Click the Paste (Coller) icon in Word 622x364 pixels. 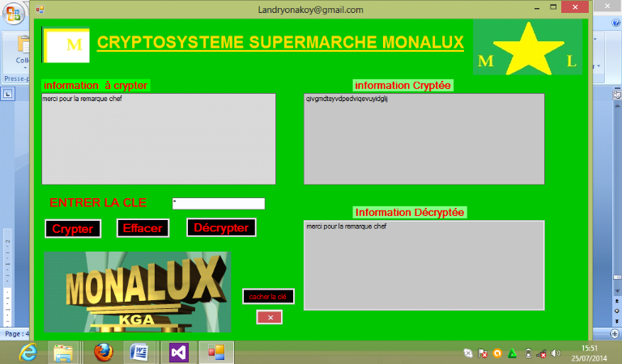23,44
